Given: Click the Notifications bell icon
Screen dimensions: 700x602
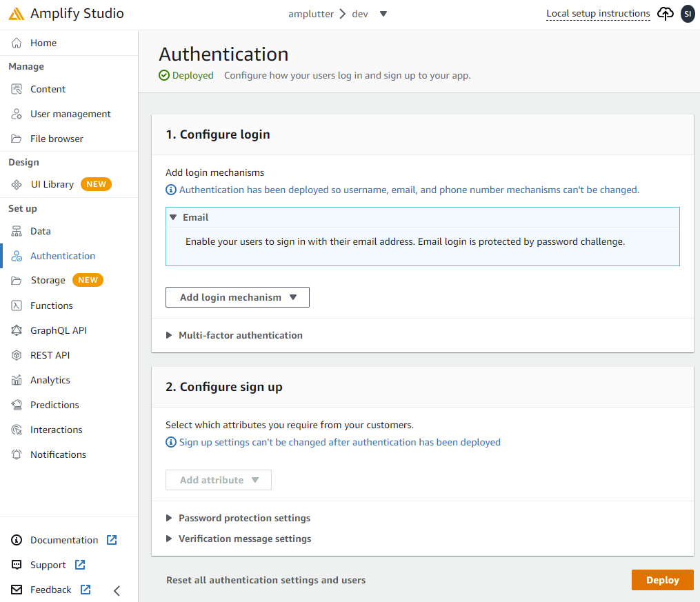Looking at the screenshot, I should [17, 454].
